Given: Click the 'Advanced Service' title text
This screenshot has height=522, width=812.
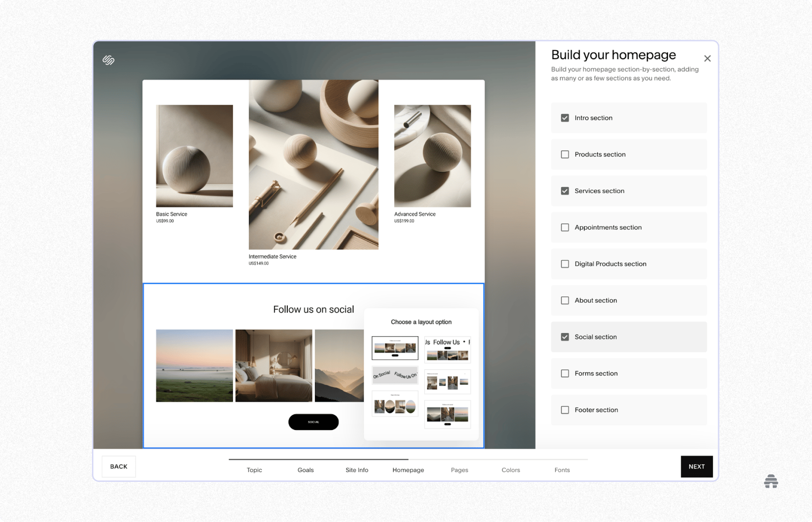Looking at the screenshot, I should coord(415,214).
